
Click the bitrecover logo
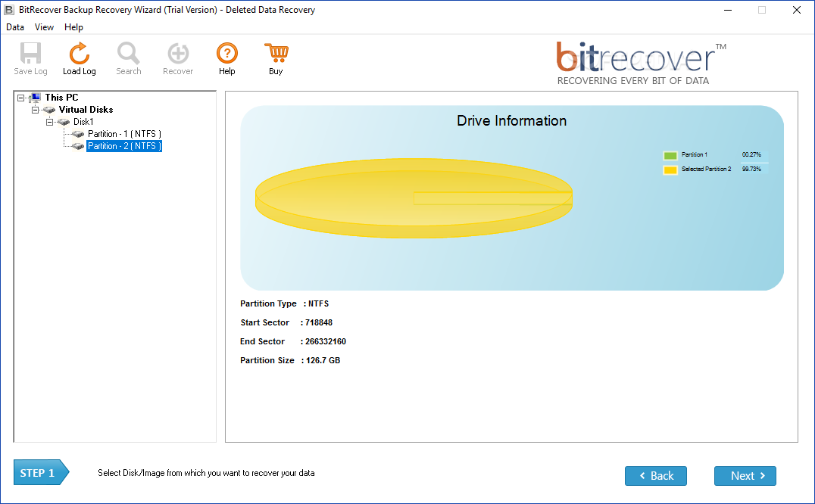pos(640,64)
